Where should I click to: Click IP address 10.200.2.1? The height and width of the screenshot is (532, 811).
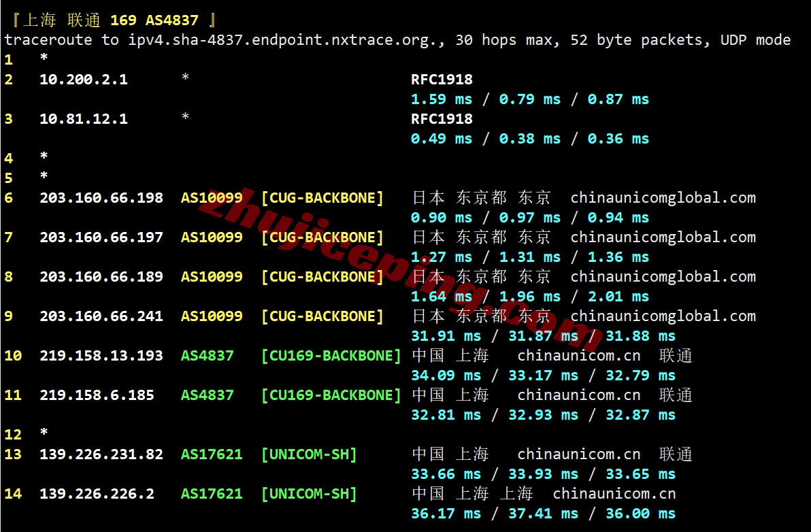[84, 80]
